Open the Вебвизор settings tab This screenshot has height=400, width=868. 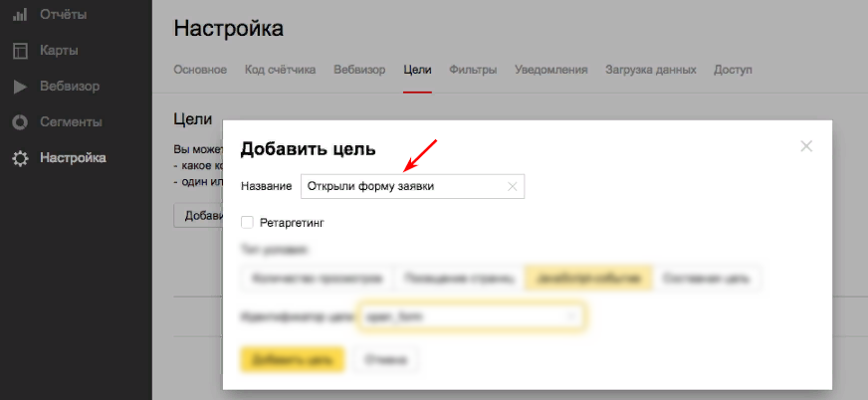pyautogui.click(x=359, y=71)
